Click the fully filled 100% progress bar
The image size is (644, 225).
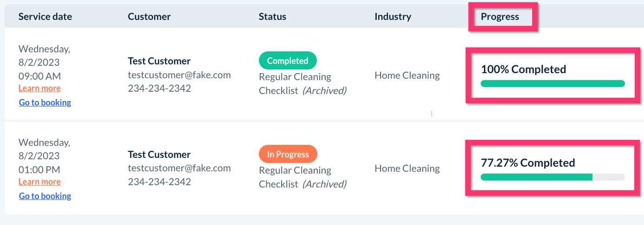[x=553, y=84]
